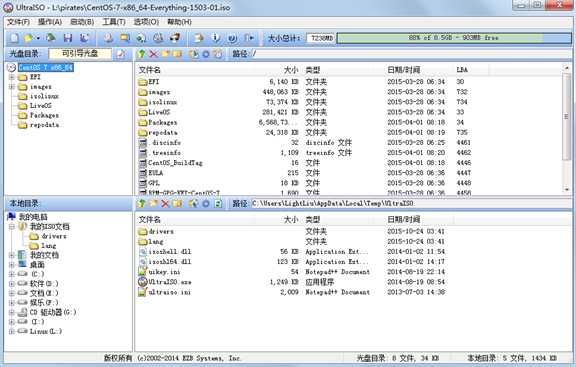This screenshot has width=576, height=367.
Task: Click the gear icon in local pane toolbar
Action: coord(206,203)
